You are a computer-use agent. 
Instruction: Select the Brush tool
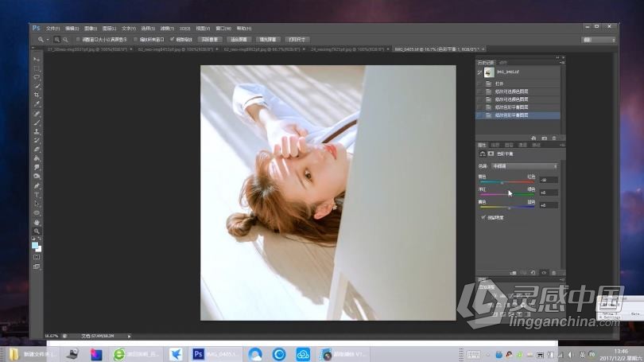[x=37, y=123]
